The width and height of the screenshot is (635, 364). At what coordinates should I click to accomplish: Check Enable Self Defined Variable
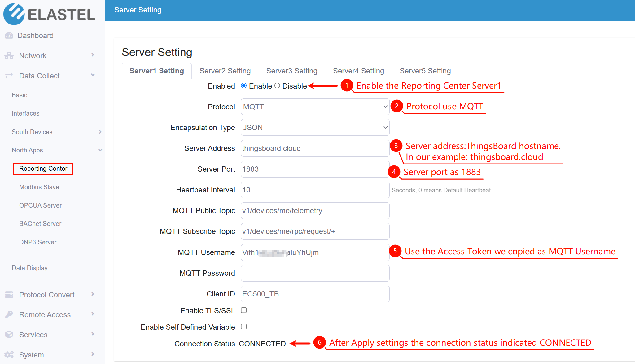244,327
